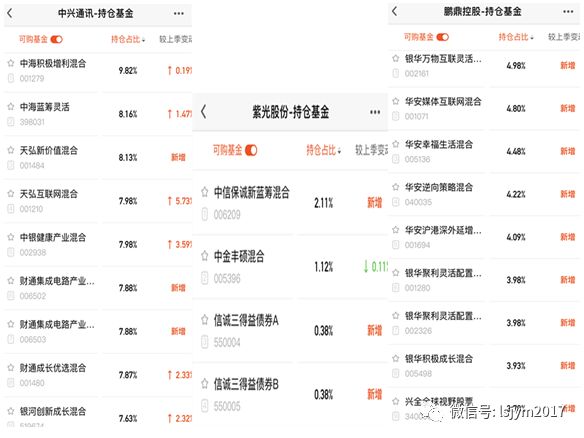
Task: Favorite the 中海蓝筹灵活 fund star
Action: pyautogui.click(x=11, y=107)
